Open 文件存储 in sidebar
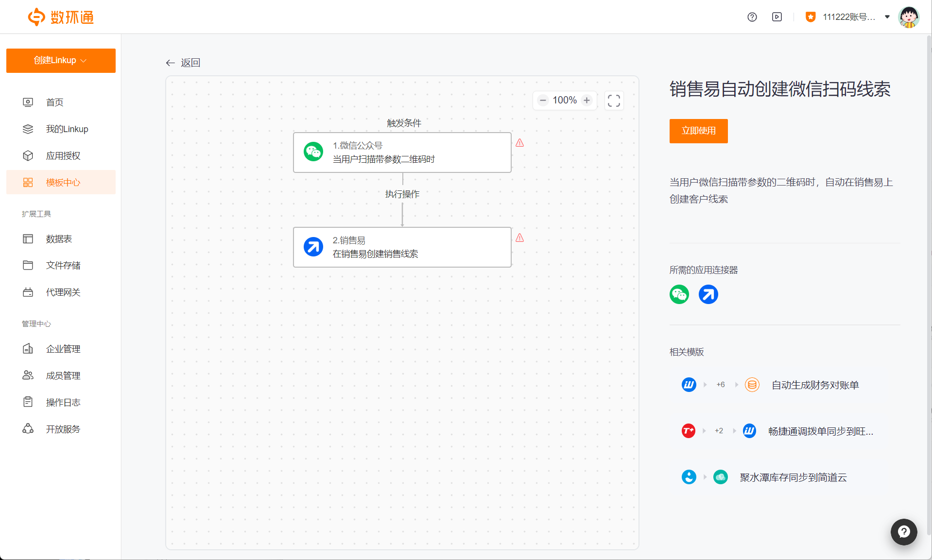The height and width of the screenshot is (560, 932). [x=61, y=265]
